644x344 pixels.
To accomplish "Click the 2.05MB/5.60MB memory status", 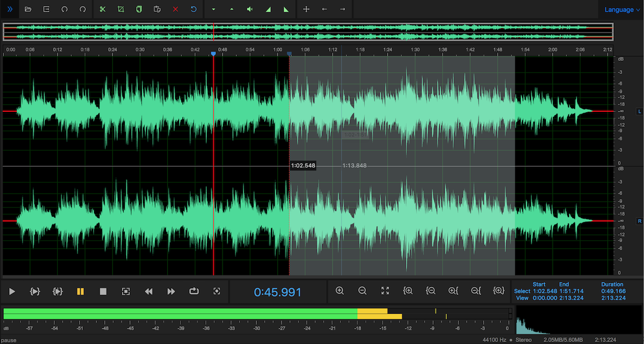I will tap(563, 340).
